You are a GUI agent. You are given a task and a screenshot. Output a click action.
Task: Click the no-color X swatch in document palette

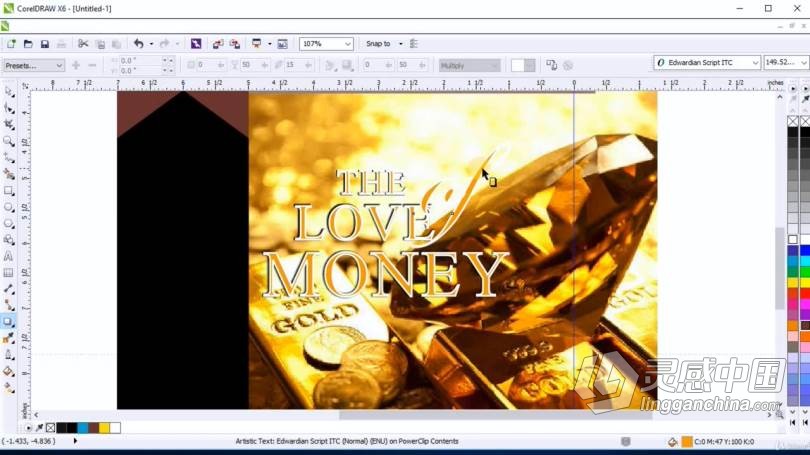tap(50, 428)
